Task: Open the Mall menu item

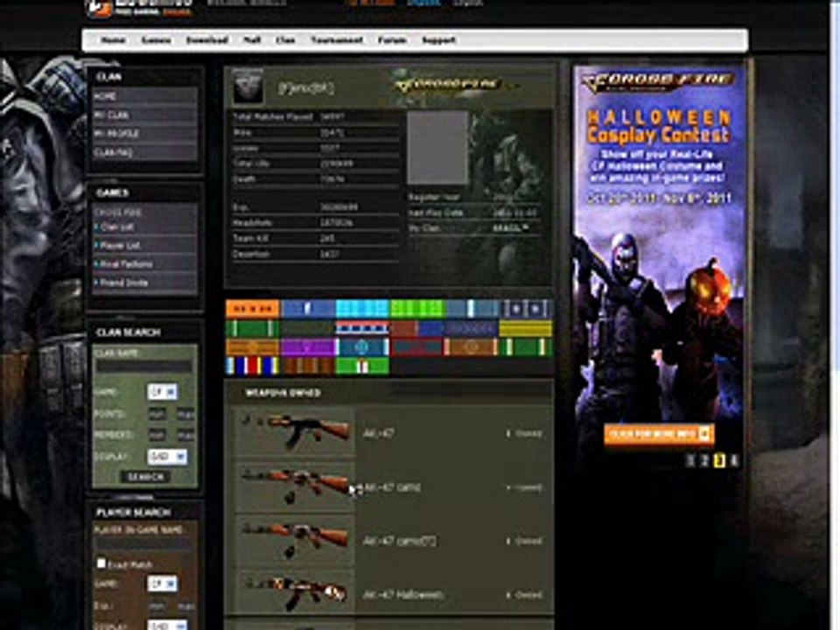Action: (x=252, y=40)
